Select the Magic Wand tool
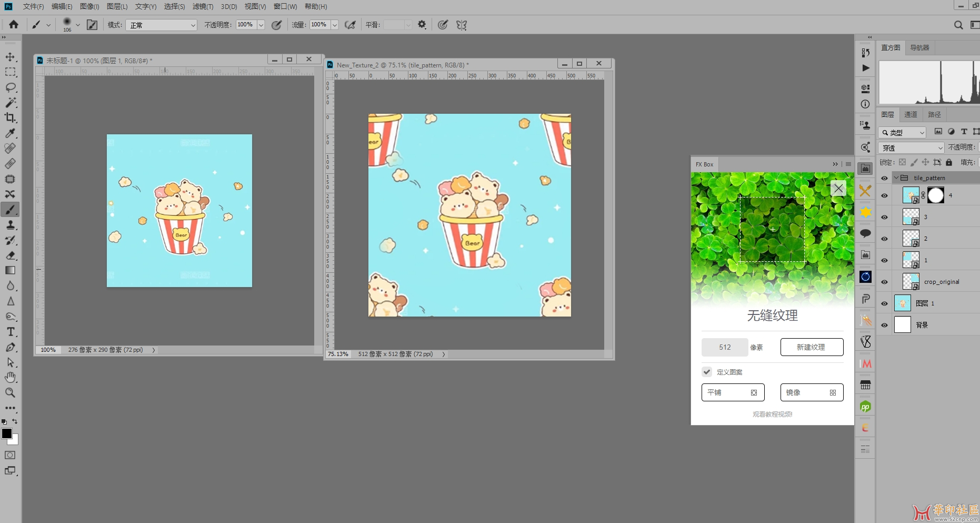The height and width of the screenshot is (523, 980). pyautogui.click(x=10, y=103)
